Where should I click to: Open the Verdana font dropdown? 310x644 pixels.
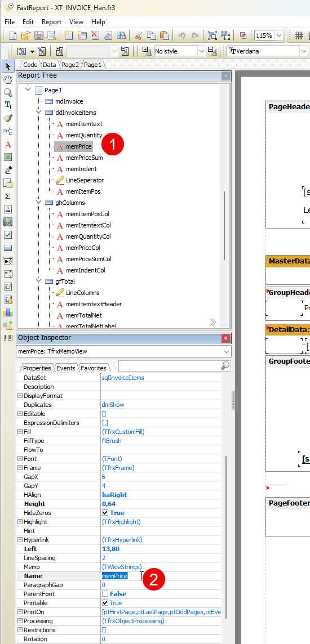pyautogui.click(x=304, y=51)
